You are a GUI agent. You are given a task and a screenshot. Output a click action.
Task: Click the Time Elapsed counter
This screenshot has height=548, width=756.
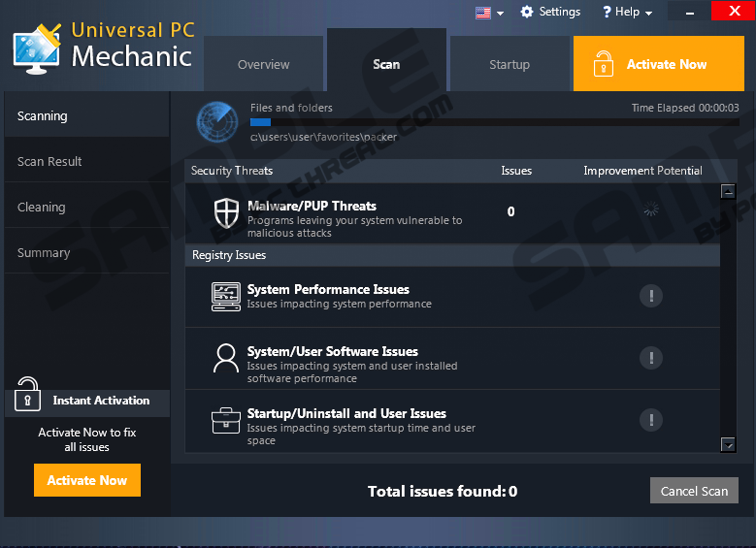684,108
